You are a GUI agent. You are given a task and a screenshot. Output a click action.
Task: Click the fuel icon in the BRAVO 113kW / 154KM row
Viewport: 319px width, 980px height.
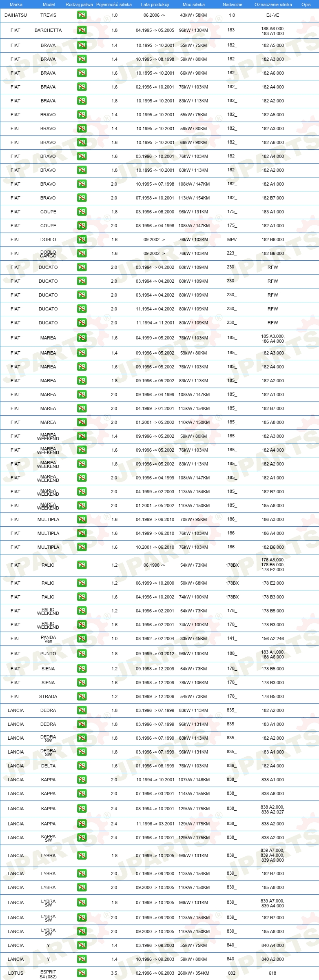point(82,198)
